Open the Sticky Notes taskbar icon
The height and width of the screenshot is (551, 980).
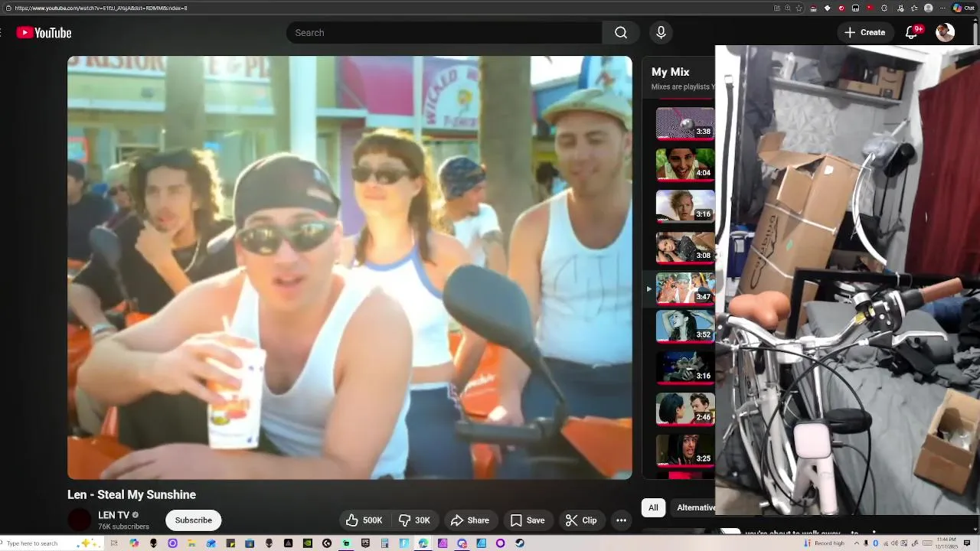coord(230,543)
